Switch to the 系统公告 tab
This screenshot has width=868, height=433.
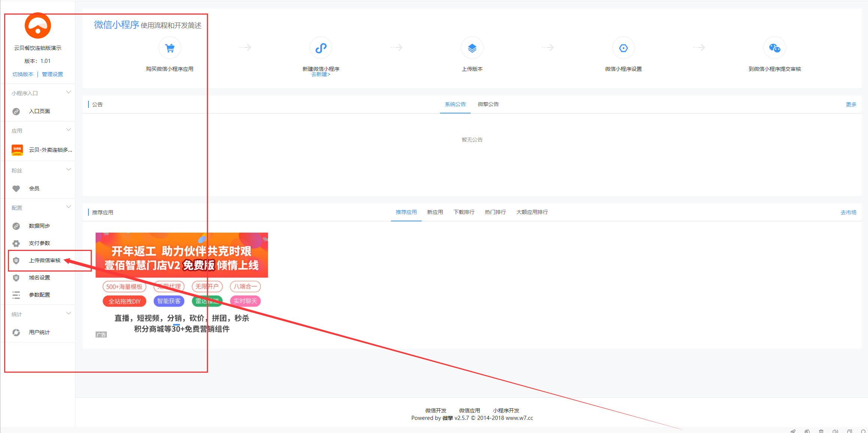[x=455, y=104]
